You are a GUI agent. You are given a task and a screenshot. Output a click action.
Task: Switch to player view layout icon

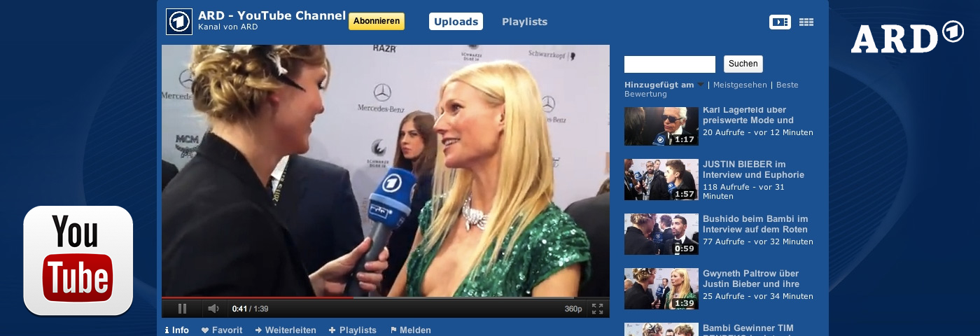[780, 22]
